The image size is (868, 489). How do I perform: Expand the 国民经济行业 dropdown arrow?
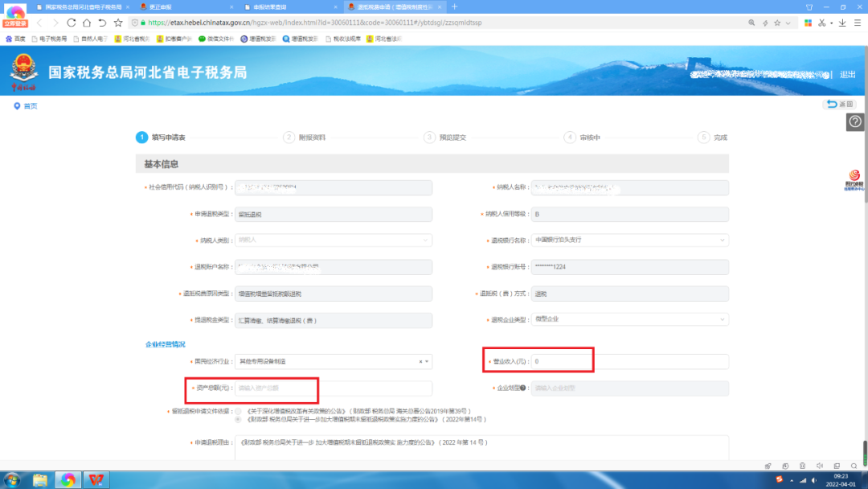(x=427, y=362)
